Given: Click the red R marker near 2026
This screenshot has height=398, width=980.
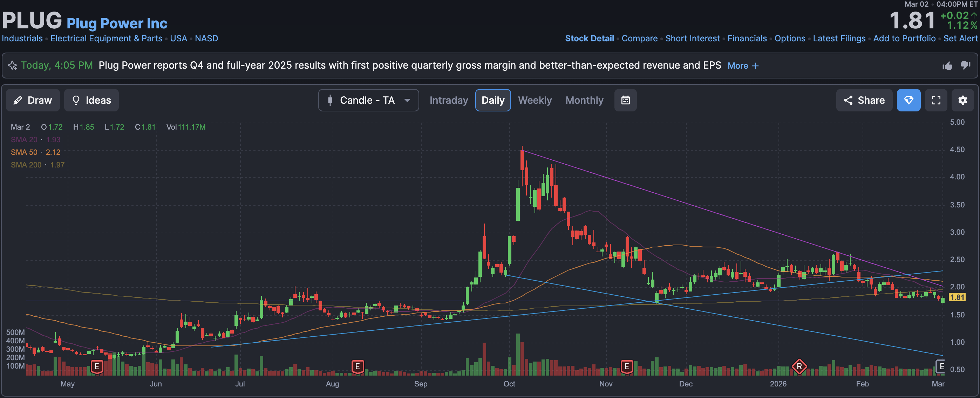Looking at the screenshot, I should pos(799,366).
